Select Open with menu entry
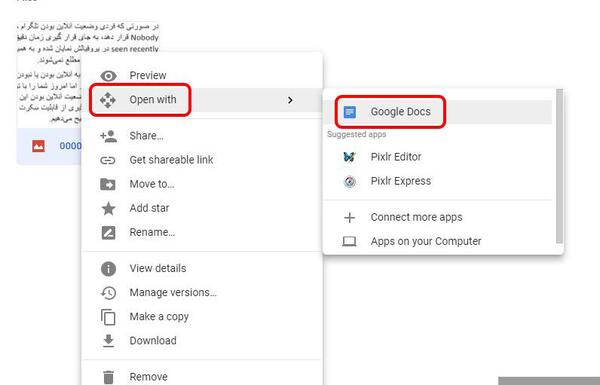 tap(202, 100)
